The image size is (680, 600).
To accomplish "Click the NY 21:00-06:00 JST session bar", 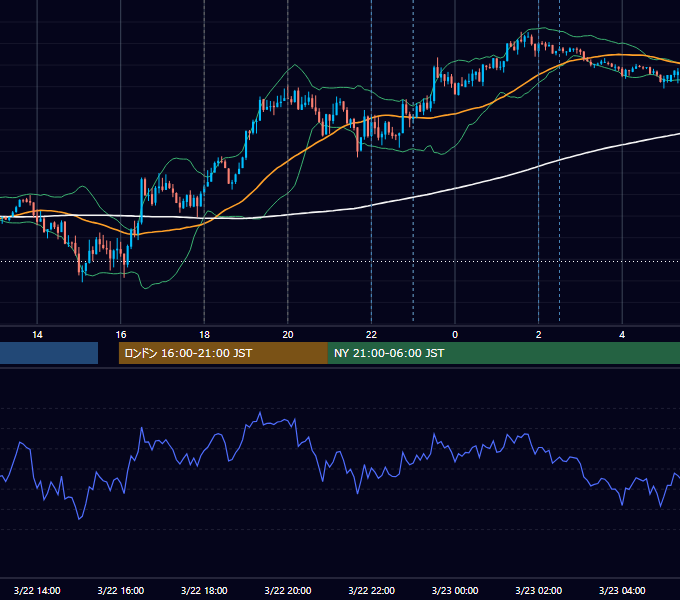I will coord(503,353).
